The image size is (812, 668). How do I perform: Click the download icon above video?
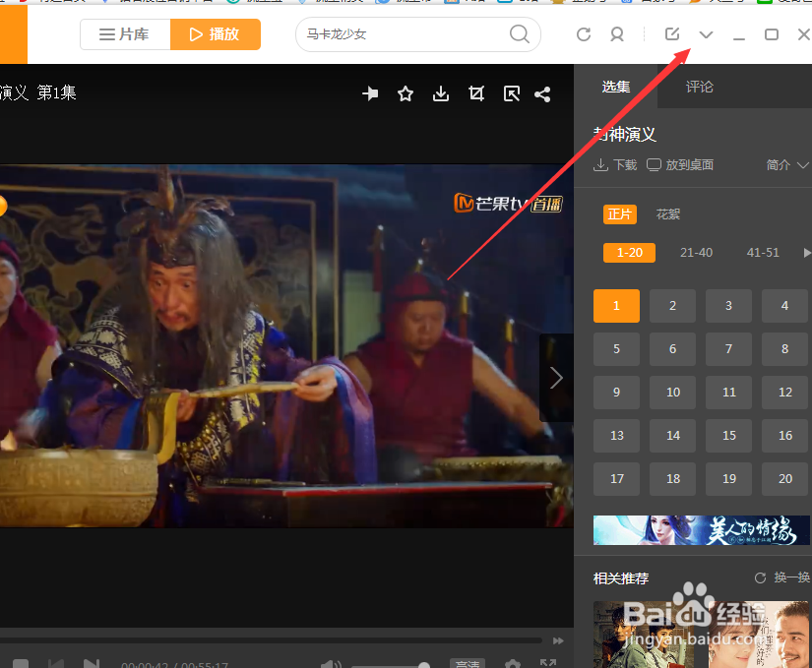click(x=441, y=93)
